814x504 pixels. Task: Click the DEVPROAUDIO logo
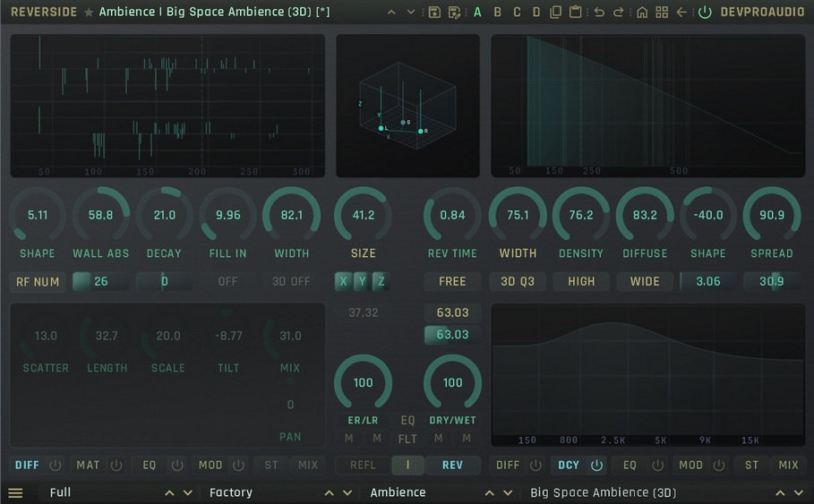[762, 12]
